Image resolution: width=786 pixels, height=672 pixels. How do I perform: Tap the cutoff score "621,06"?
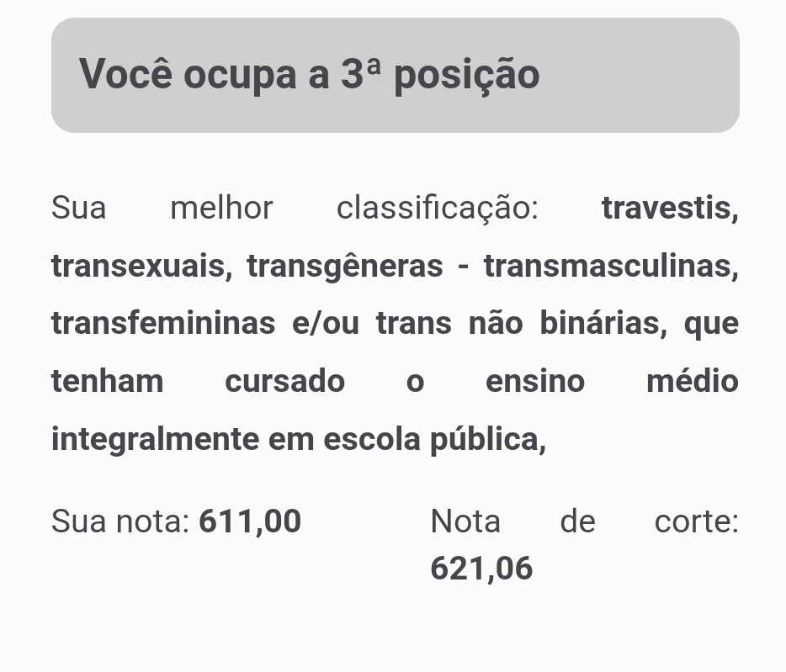pos(481,569)
